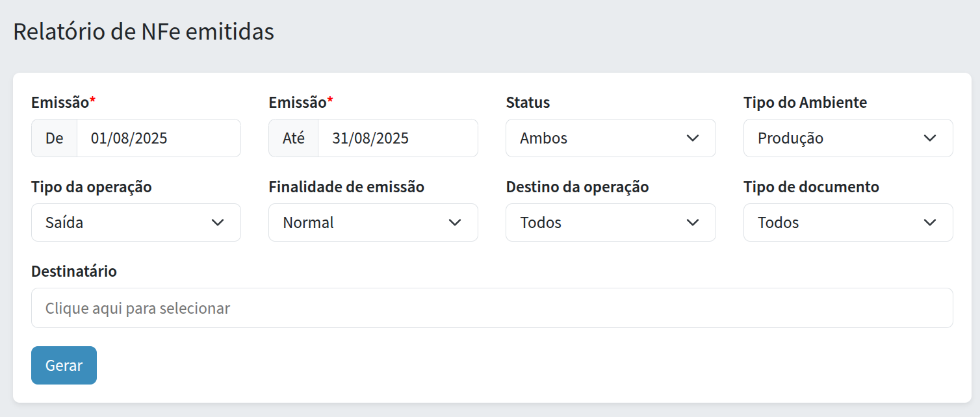980x417 pixels.
Task: Click the Tipo do Ambiente label
Action: coord(805,103)
